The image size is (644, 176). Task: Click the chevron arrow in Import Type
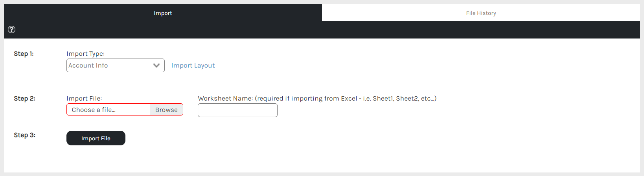156,66
